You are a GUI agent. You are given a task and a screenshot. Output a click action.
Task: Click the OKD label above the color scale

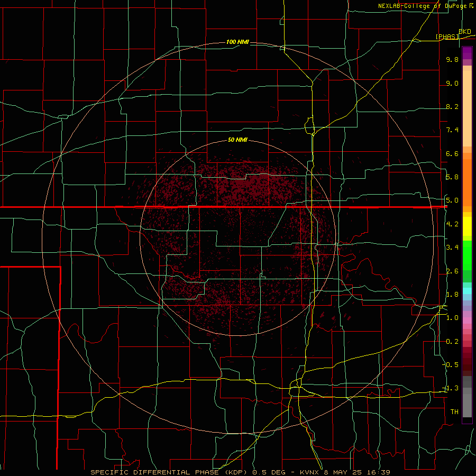(465, 32)
